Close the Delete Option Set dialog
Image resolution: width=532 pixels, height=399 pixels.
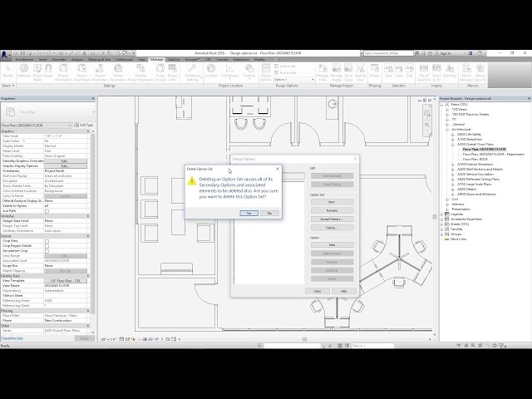[278, 169]
